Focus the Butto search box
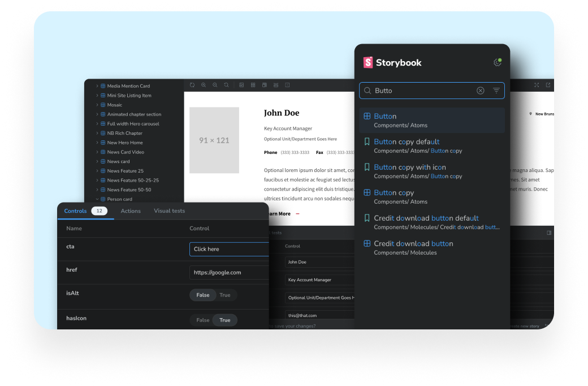Screen dimensions: 588x386 coord(432,91)
